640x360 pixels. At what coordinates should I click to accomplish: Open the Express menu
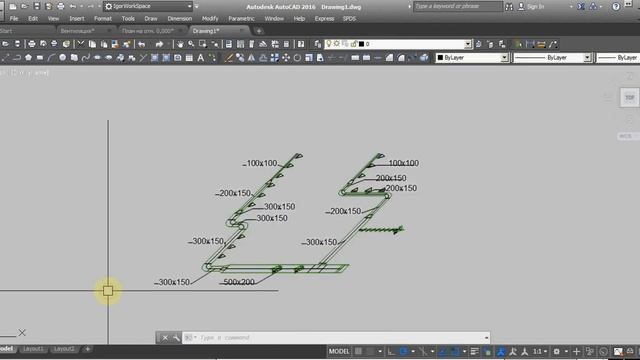324,19
